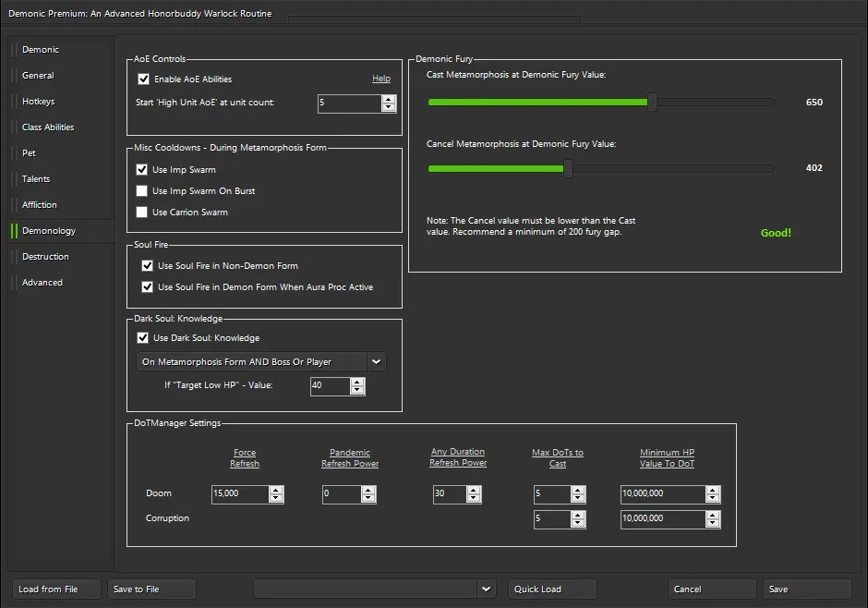This screenshot has height=608, width=868.
Task: Go to the Talents tab
Action: (36, 179)
